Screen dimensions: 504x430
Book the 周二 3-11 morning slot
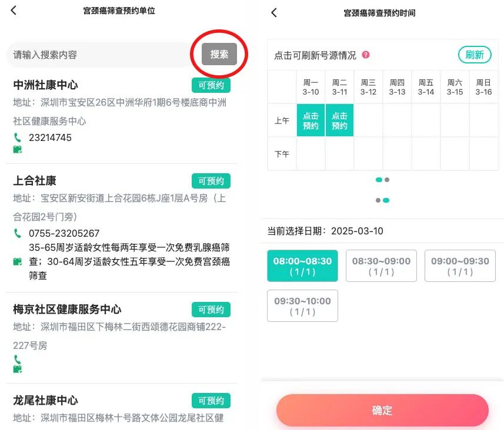pyautogui.click(x=339, y=120)
